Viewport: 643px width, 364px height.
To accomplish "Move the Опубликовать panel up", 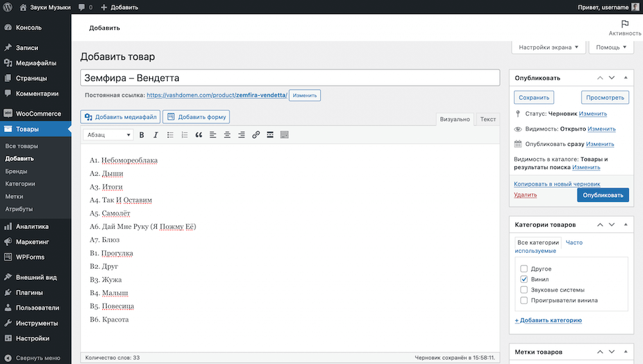I will (x=600, y=78).
